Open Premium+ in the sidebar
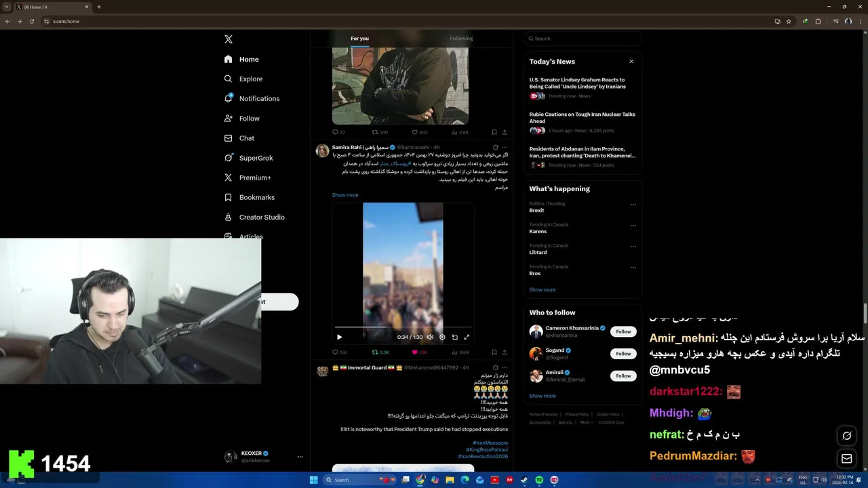 pos(248,178)
